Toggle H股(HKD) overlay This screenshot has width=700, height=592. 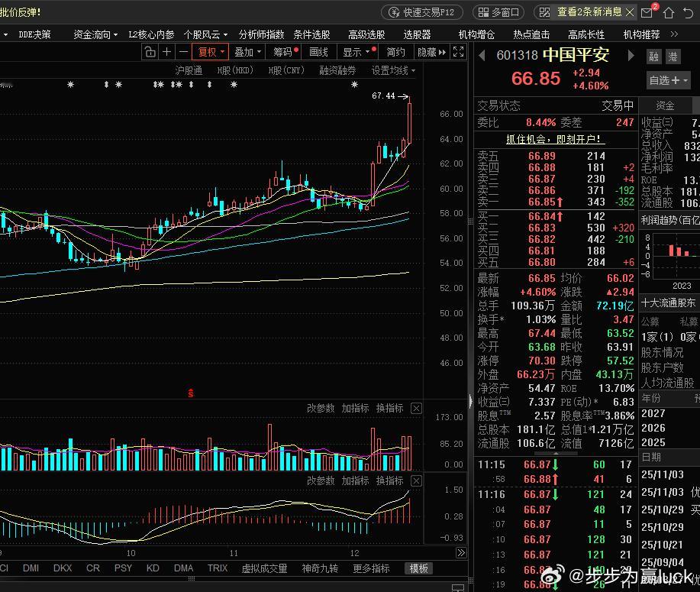235,70
